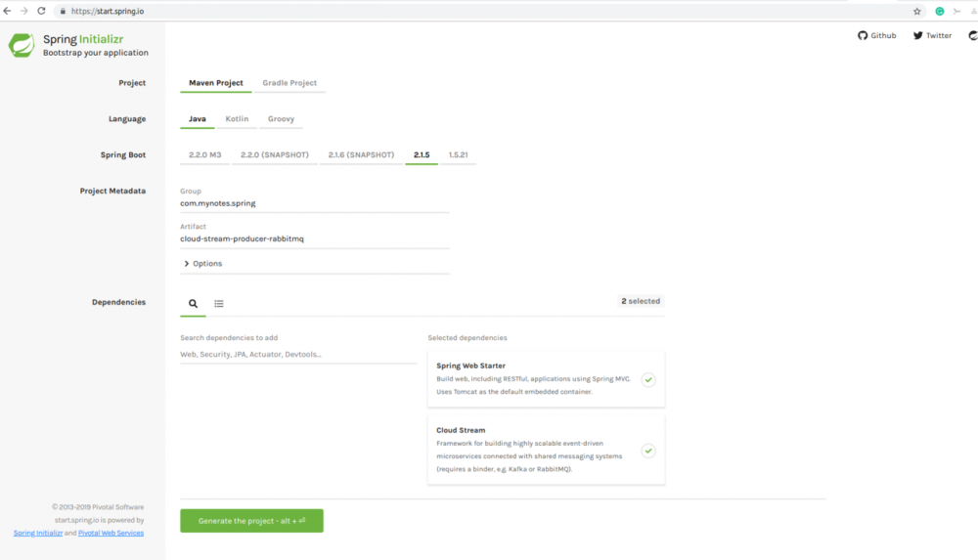Edit the Artifact field value

pyautogui.click(x=314, y=238)
